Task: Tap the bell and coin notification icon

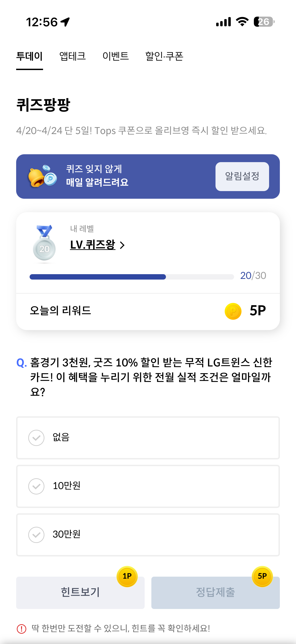Action: [43, 176]
